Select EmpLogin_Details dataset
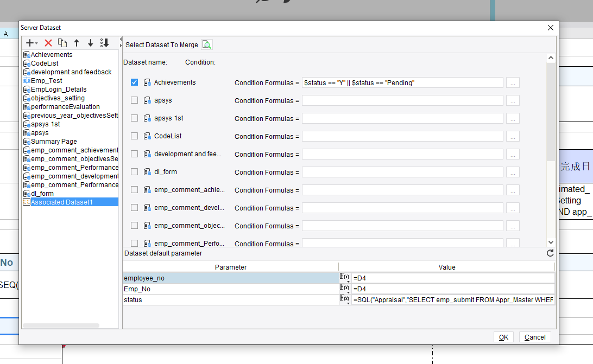 [55, 89]
